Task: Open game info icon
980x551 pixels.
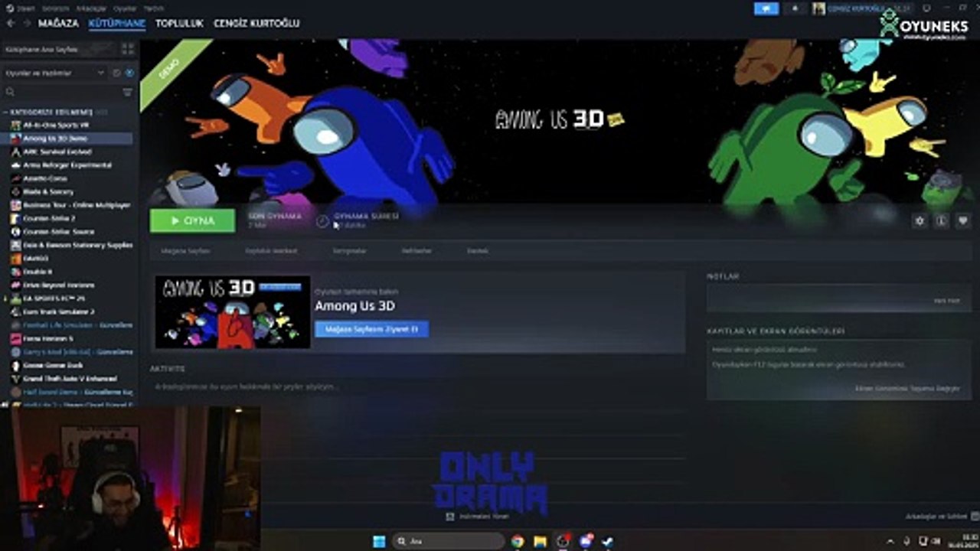Action: pyautogui.click(x=942, y=220)
